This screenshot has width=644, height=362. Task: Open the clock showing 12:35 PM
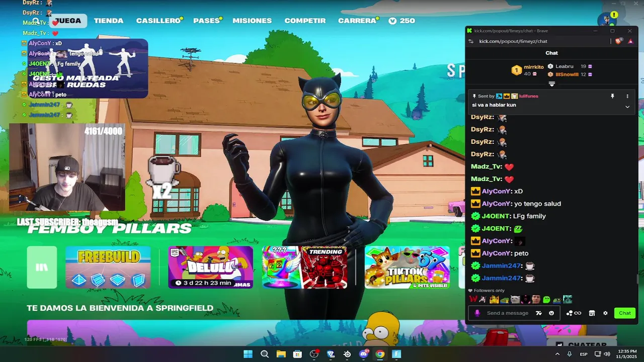coord(627,354)
